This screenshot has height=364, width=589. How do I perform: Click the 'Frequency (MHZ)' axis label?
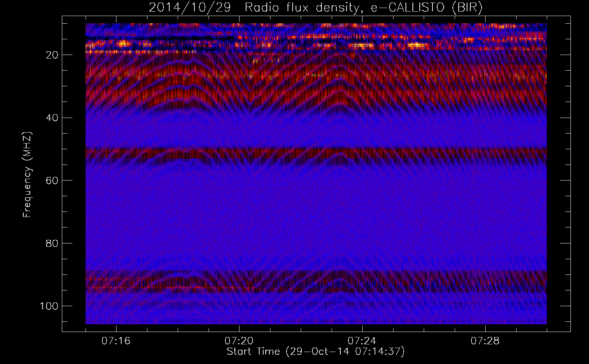click(x=27, y=174)
